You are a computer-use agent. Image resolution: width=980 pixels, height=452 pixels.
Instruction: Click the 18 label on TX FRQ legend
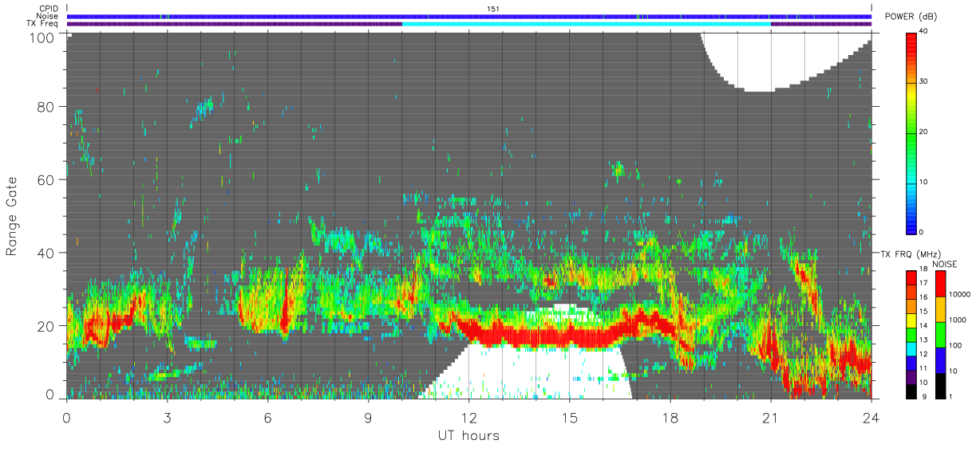924,269
